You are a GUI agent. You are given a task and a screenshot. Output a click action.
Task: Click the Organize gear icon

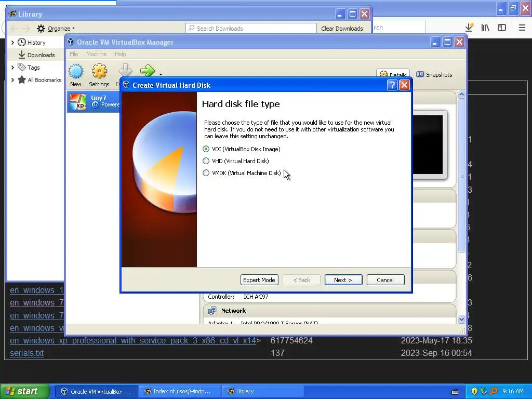click(41, 29)
